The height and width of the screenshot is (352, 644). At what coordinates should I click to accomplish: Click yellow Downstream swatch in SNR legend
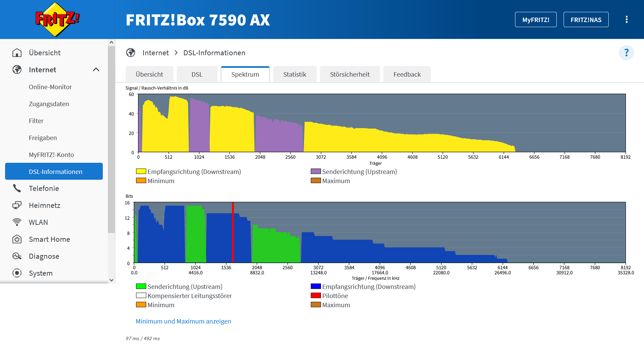(141, 172)
